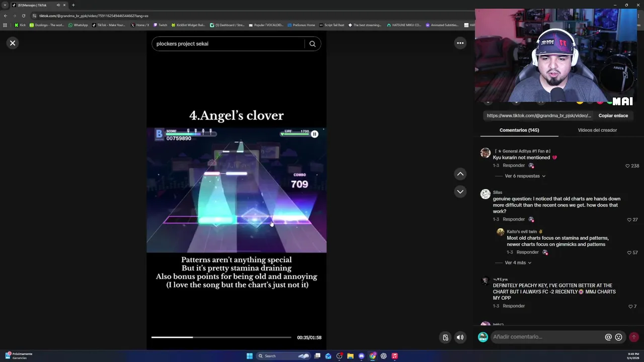Click the @ mention icon
Screen dimensions: 644x362
(x=608, y=337)
